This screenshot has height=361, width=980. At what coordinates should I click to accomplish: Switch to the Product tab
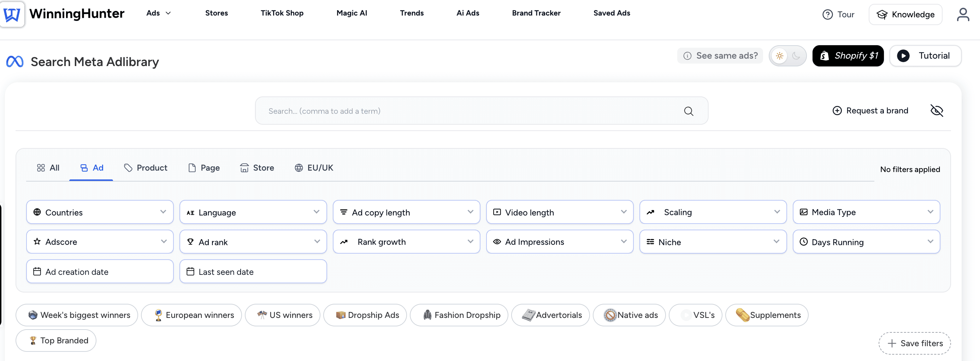click(146, 168)
